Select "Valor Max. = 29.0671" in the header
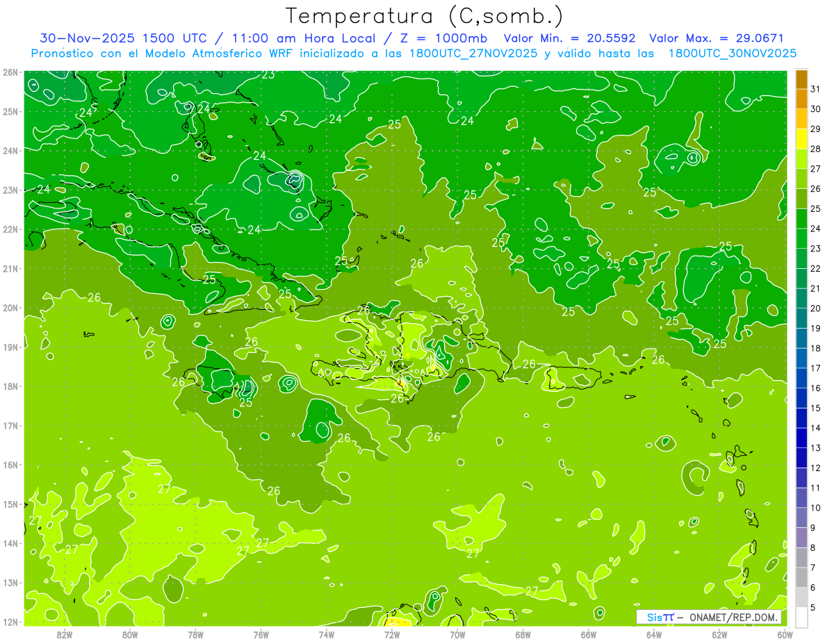834x644 pixels. tap(717, 38)
